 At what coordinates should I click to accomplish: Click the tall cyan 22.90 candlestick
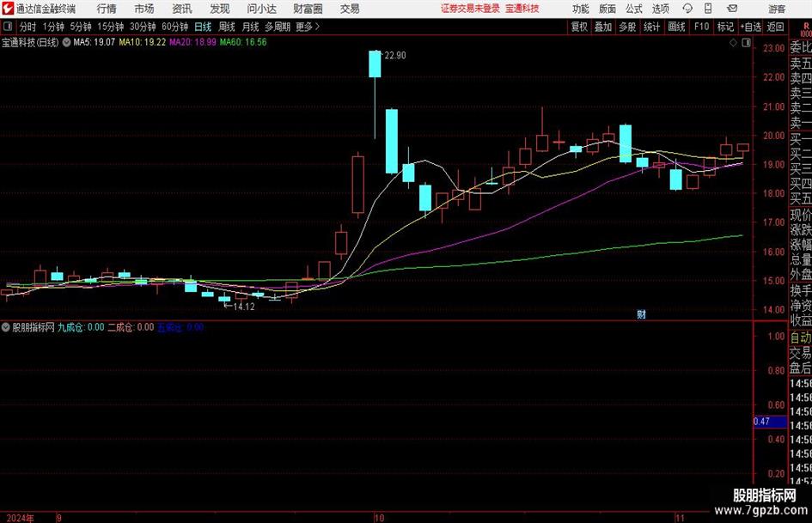tap(375, 64)
